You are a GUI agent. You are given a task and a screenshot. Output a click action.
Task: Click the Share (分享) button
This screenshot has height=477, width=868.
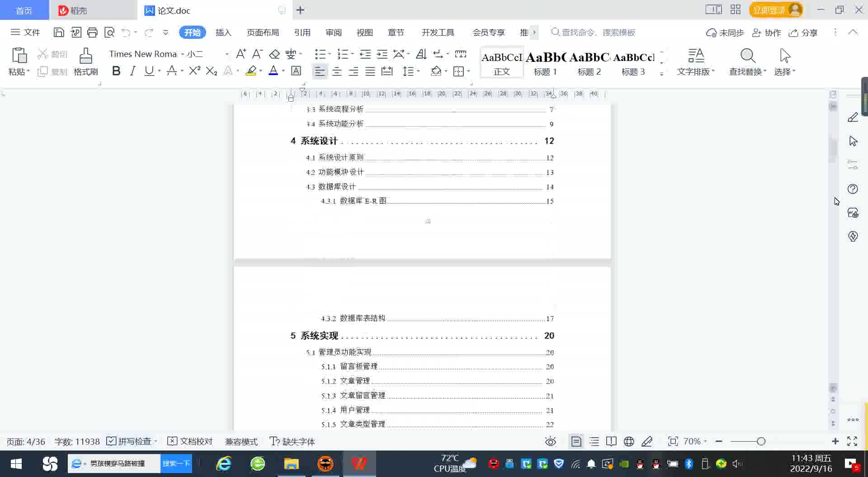click(803, 33)
